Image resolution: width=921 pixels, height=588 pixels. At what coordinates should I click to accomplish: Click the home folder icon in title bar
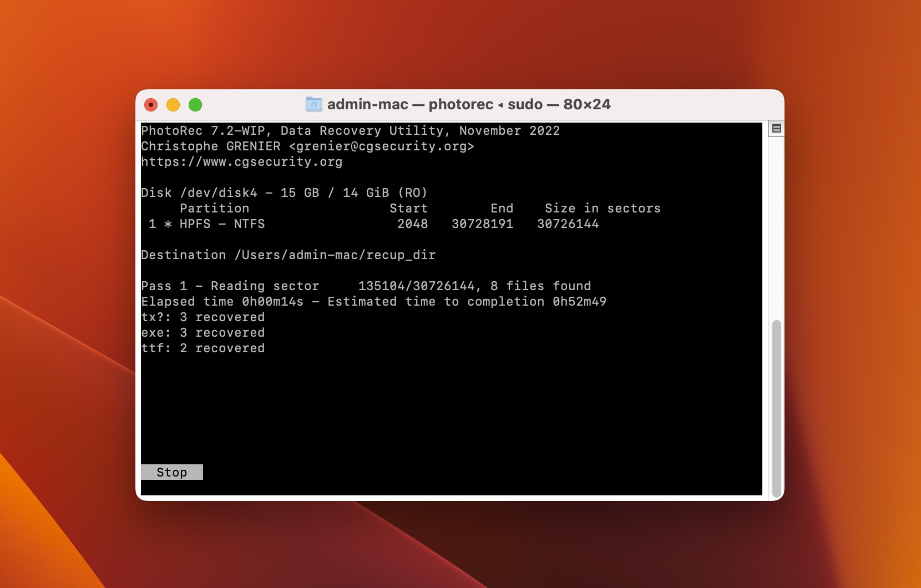point(314,104)
